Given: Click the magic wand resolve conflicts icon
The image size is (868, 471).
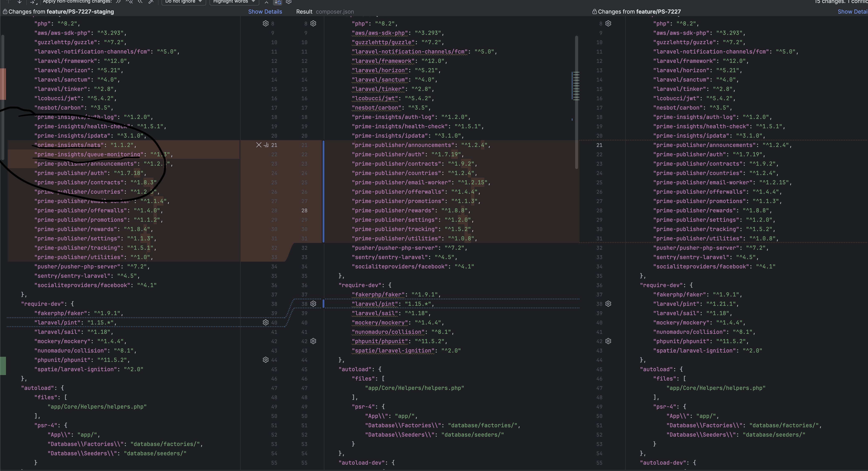Looking at the screenshot, I should click(151, 2).
